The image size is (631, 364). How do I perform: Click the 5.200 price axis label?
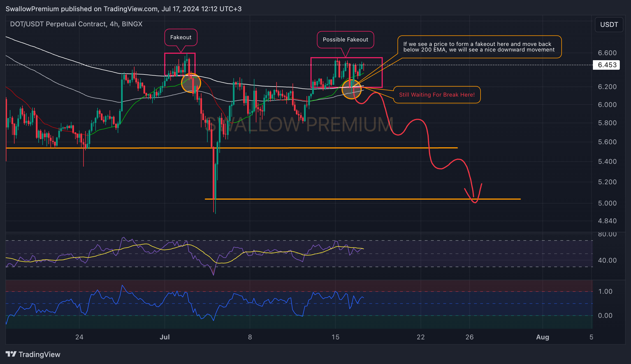pyautogui.click(x=607, y=182)
